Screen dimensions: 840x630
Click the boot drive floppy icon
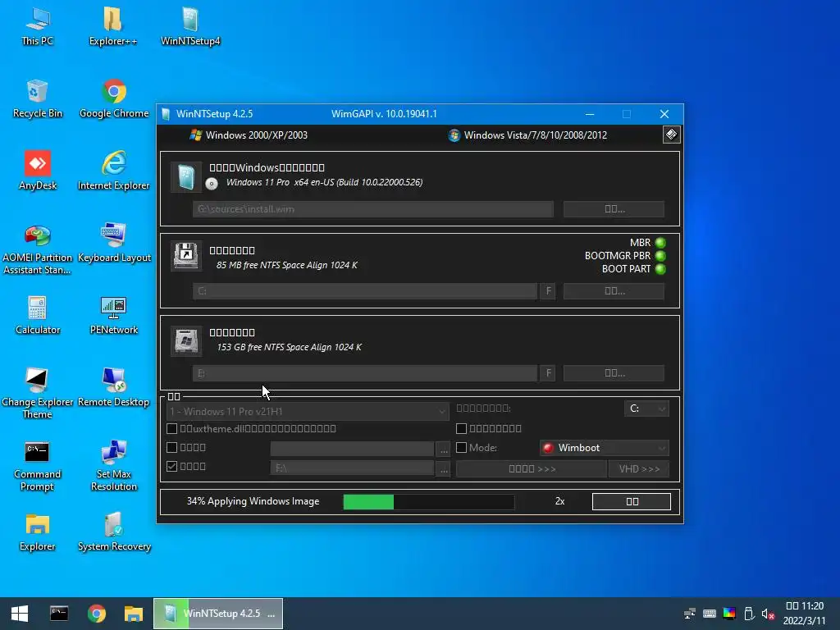(186, 256)
